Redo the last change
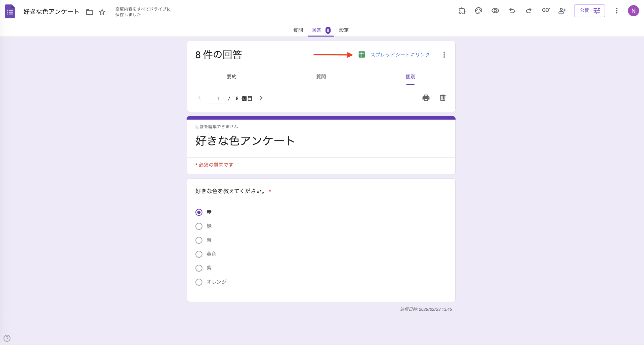This screenshot has height=345, width=644. coord(529,11)
